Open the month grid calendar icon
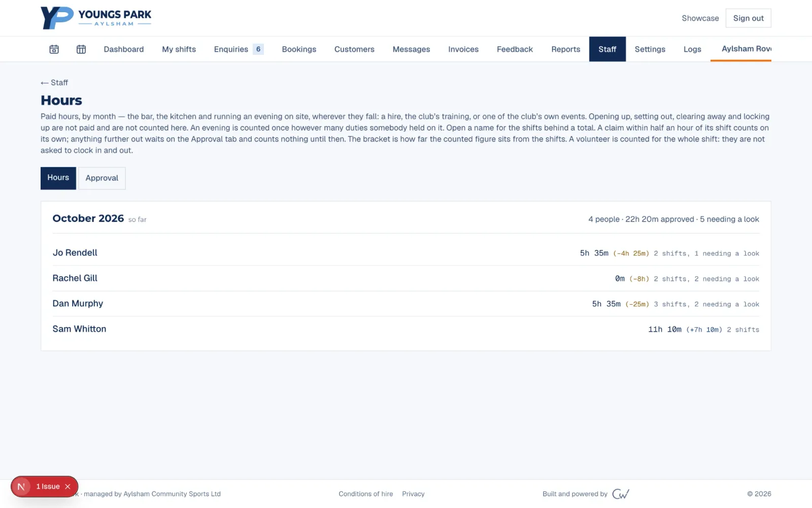 [x=81, y=49]
